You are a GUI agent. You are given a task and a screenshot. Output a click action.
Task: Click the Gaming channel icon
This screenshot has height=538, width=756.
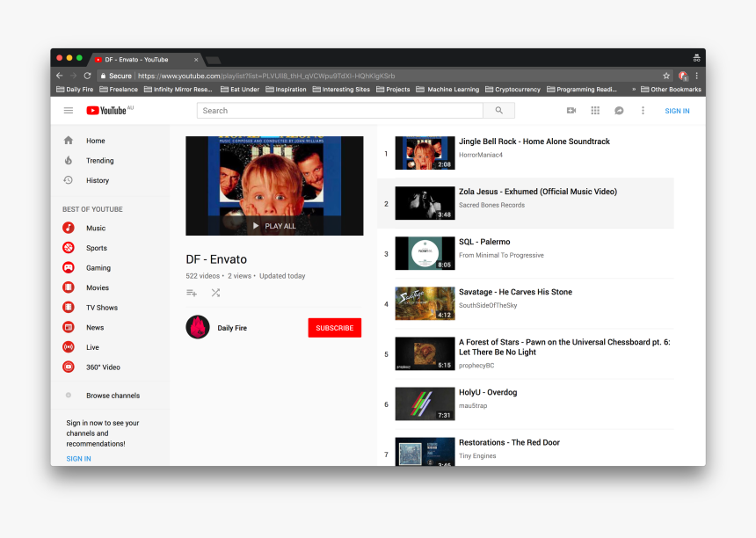point(69,267)
